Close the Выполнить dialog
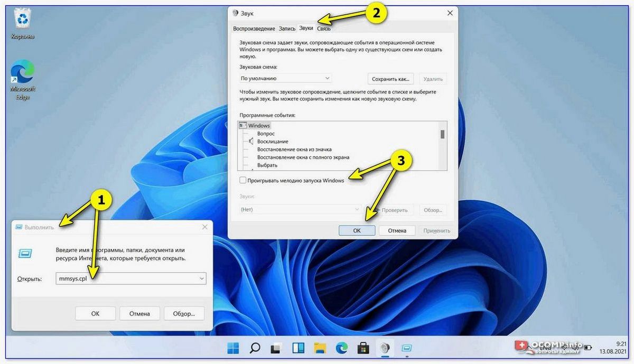This screenshot has width=634, height=364. click(204, 227)
